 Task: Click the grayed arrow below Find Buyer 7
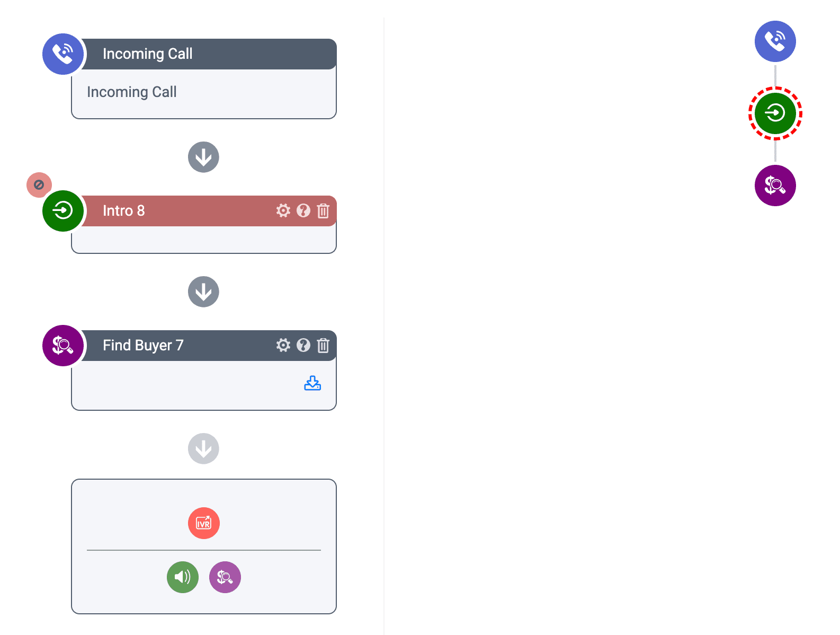(x=203, y=448)
